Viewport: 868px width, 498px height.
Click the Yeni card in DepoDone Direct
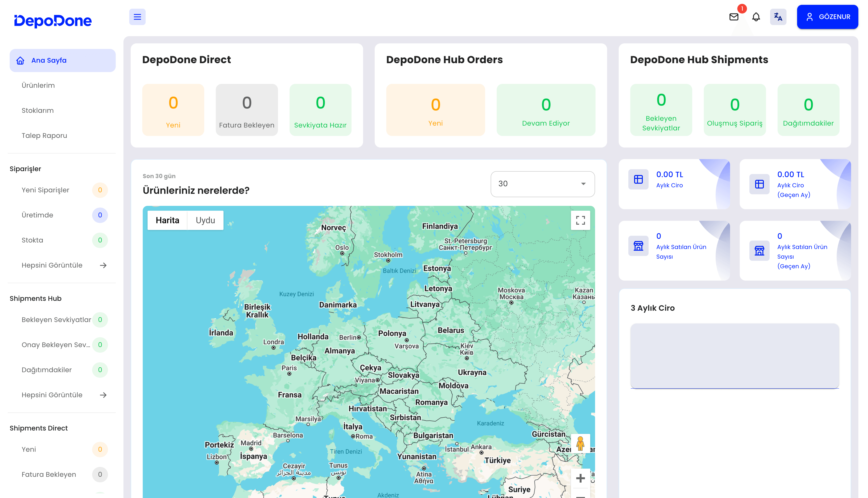point(173,110)
